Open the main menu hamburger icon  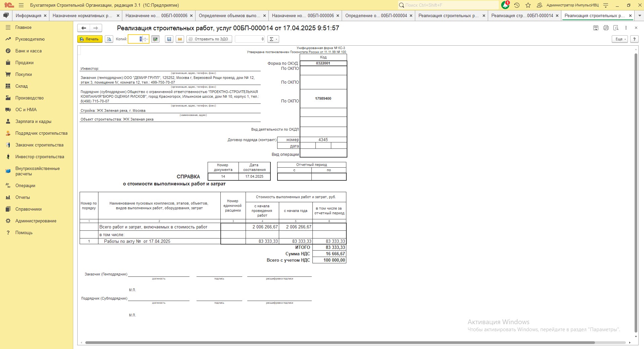pyautogui.click(x=21, y=5)
